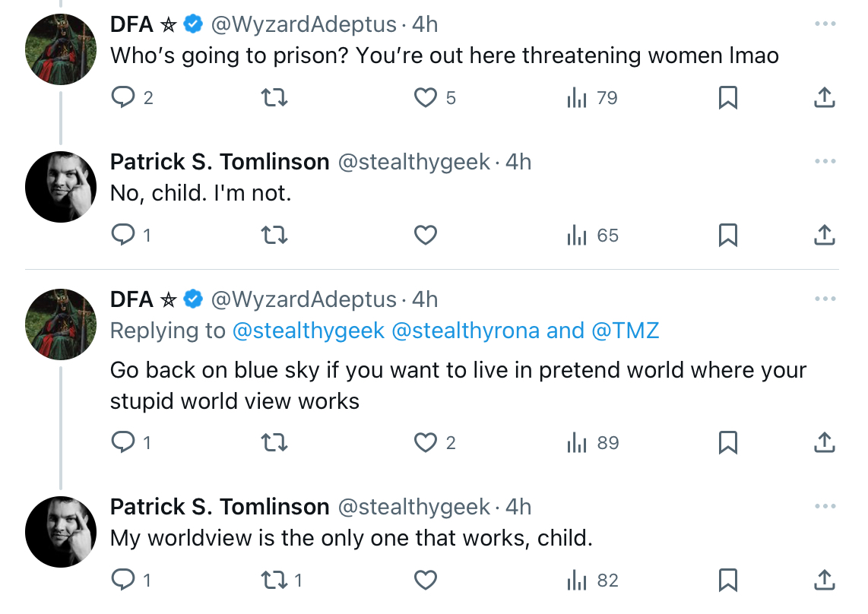Like the "No, child. I'm not." tweet

coord(426,236)
